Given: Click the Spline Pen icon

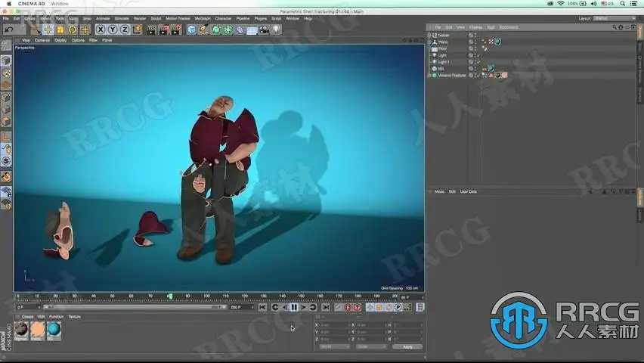Looking at the screenshot, I should 204,29.
